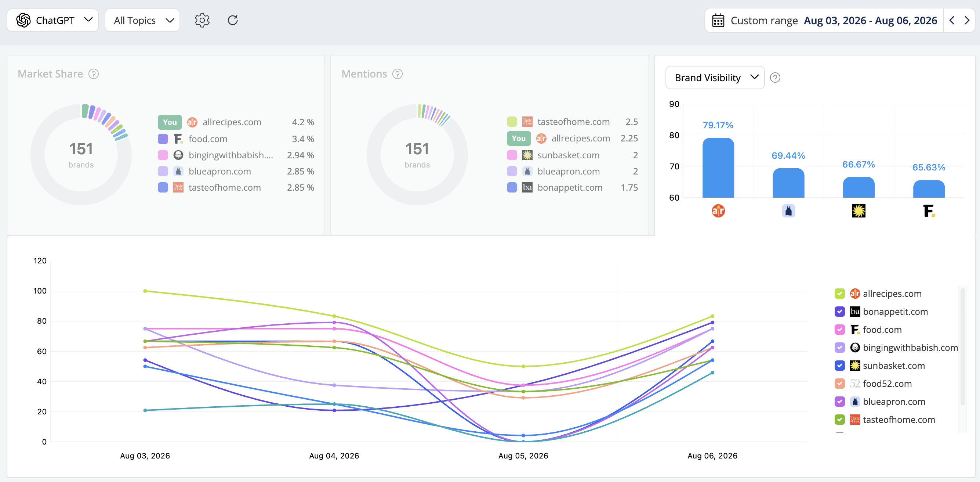Click You badge in Mentions list
The height and width of the screenshot is (482, 980).
coord(519,138)
